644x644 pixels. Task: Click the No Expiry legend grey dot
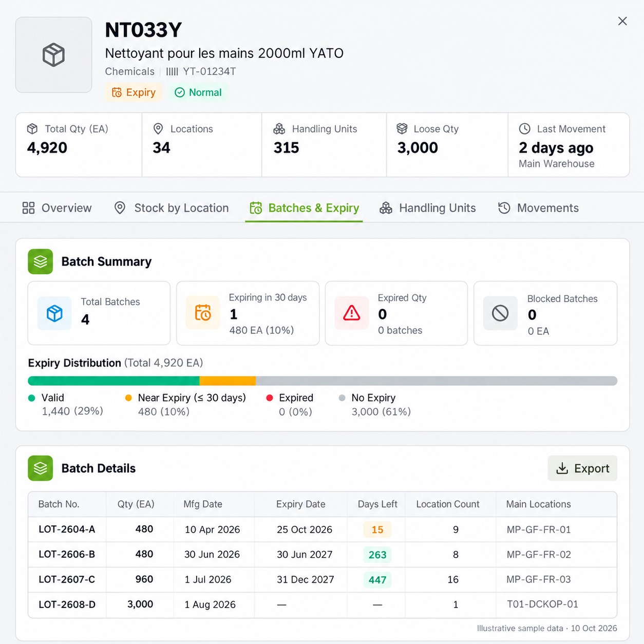pyautogui.click(x=342, y=398)
